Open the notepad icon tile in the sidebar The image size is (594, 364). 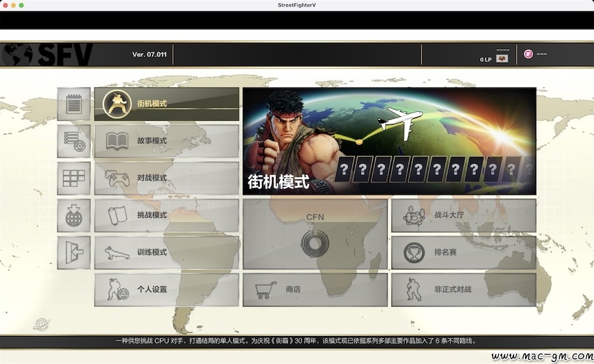click(74, 104)
